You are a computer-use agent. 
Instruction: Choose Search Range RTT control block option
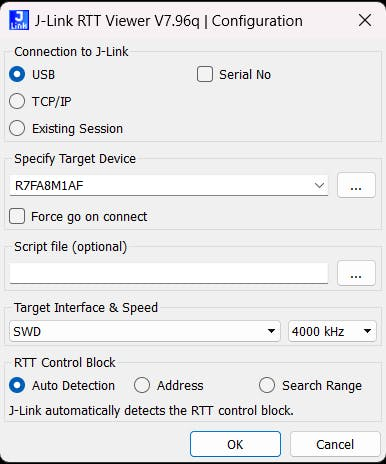tap(267, 385)
